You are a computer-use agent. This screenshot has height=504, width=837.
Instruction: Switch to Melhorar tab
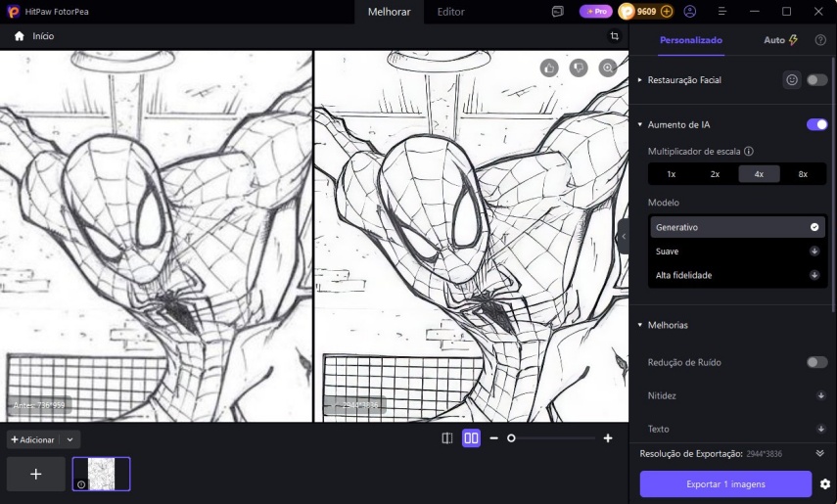[x=390, y=12]
